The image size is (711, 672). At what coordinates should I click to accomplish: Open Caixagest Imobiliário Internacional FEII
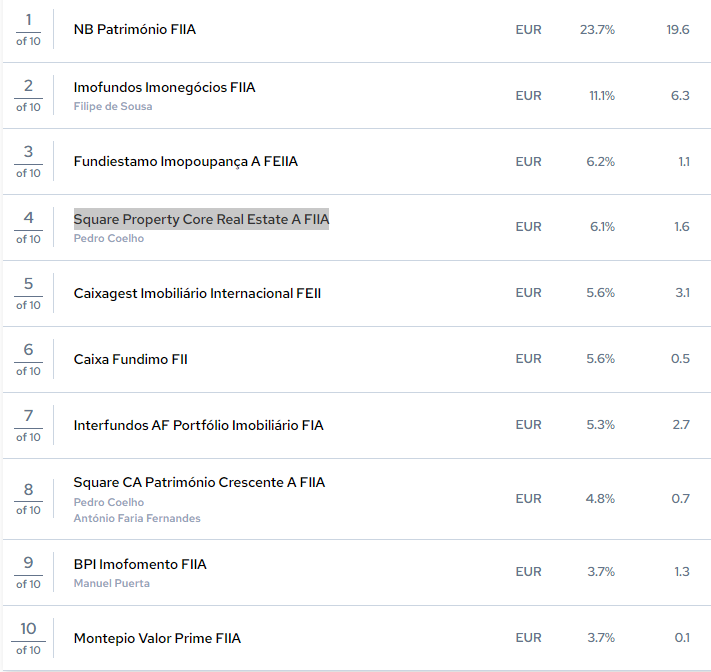197,294
